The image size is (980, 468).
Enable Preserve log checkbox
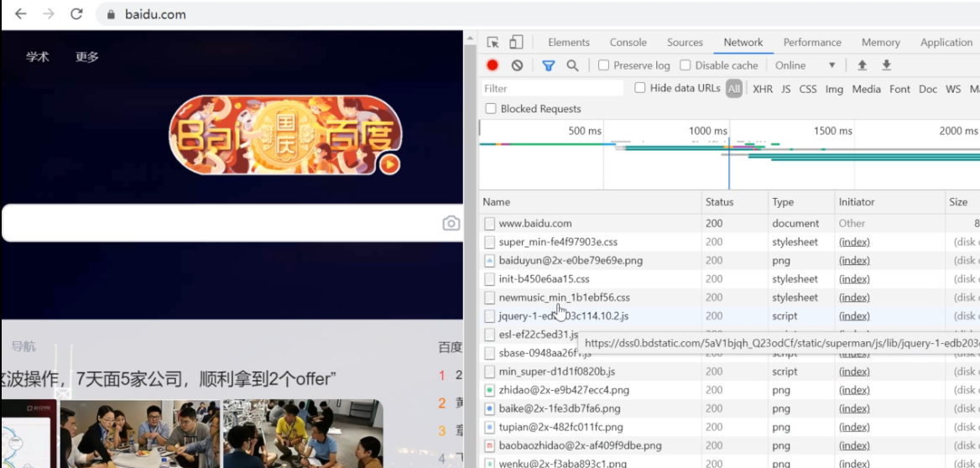(x=603, y=65)
